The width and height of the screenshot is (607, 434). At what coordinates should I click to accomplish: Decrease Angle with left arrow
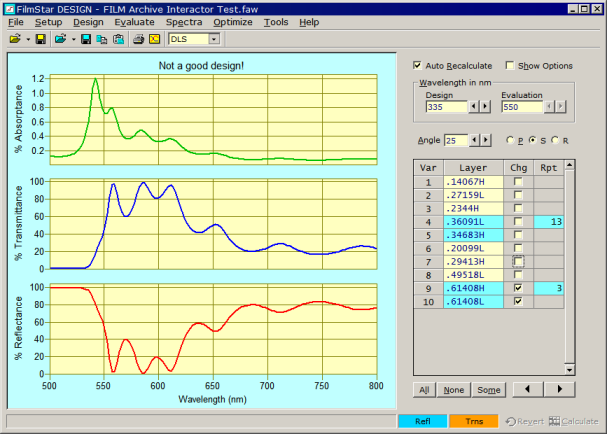[x=474, y=140]
